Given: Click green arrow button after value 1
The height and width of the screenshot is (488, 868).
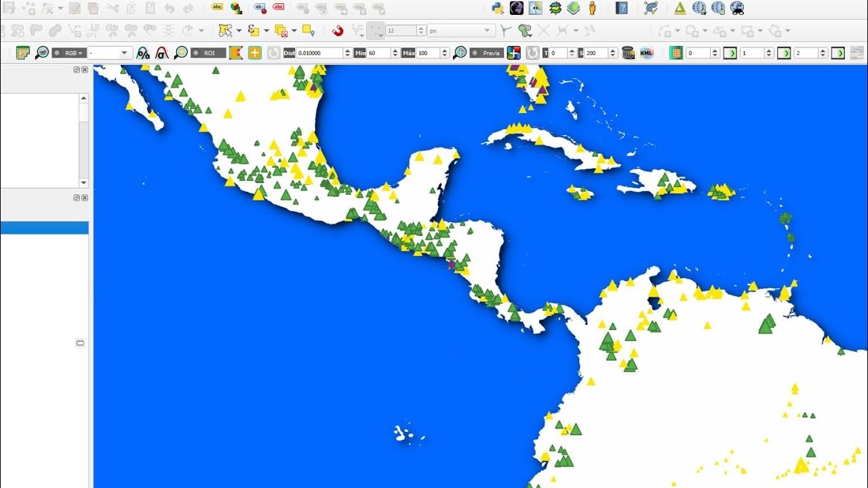Looking at the screenshot, I should [x=784, y=53].
